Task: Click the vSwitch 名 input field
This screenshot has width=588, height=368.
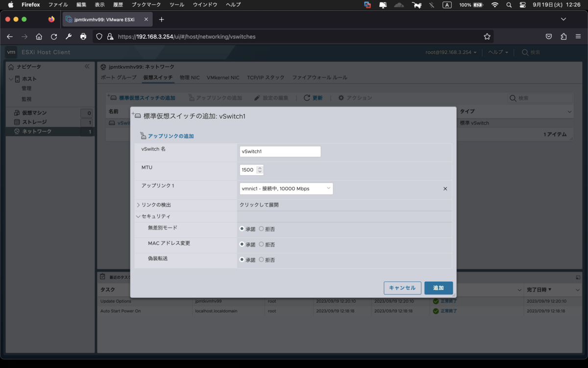Action: tap(280, 152)
